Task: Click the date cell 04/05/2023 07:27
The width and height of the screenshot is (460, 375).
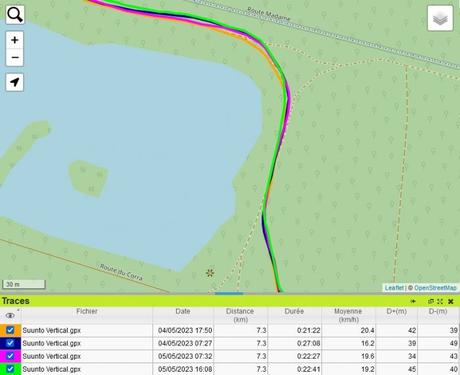Action: point(185,343)
